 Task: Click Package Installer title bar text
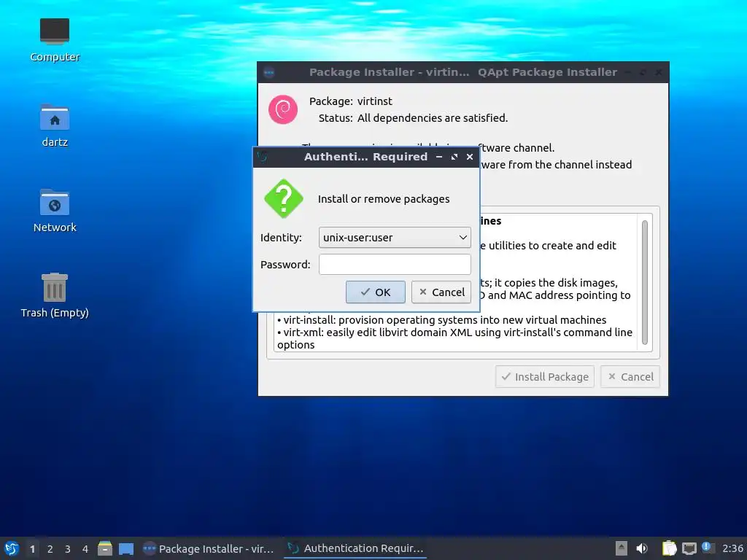[463, 72]
